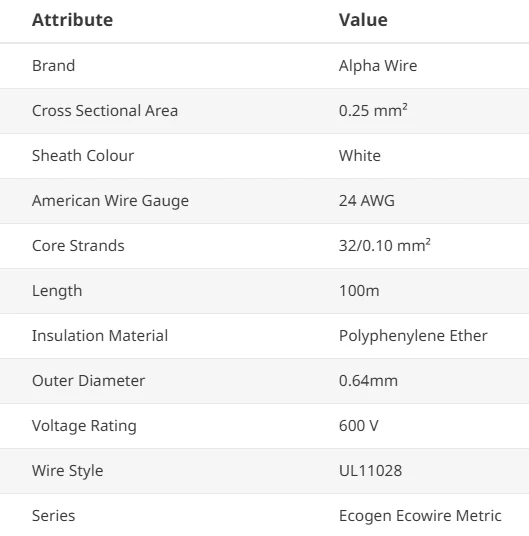Click the Value column header
This screenshot has width=529, height=536.
point(363,20)
